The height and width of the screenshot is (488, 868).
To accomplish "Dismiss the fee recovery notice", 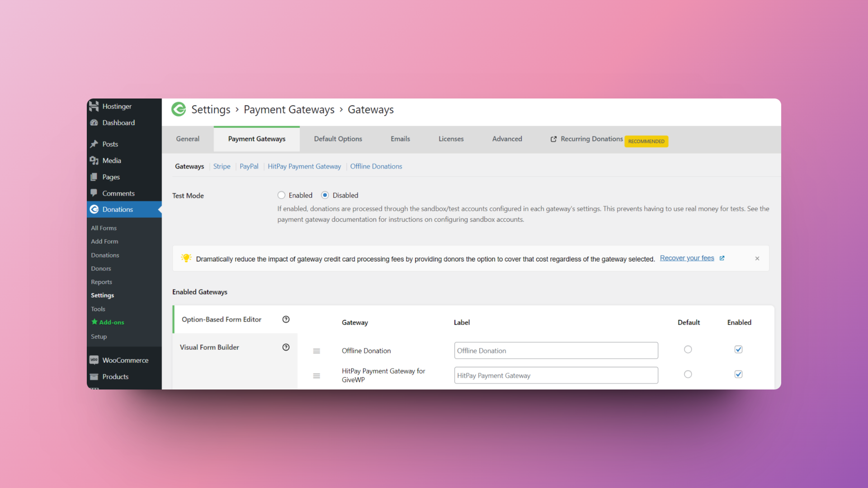I will 757,258.
